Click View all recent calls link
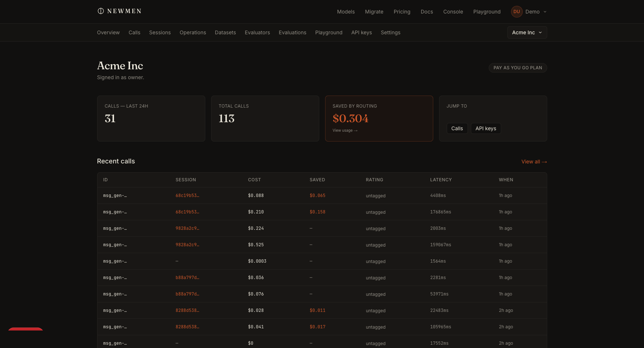This screenshot has height=348, width=644. 534,162
